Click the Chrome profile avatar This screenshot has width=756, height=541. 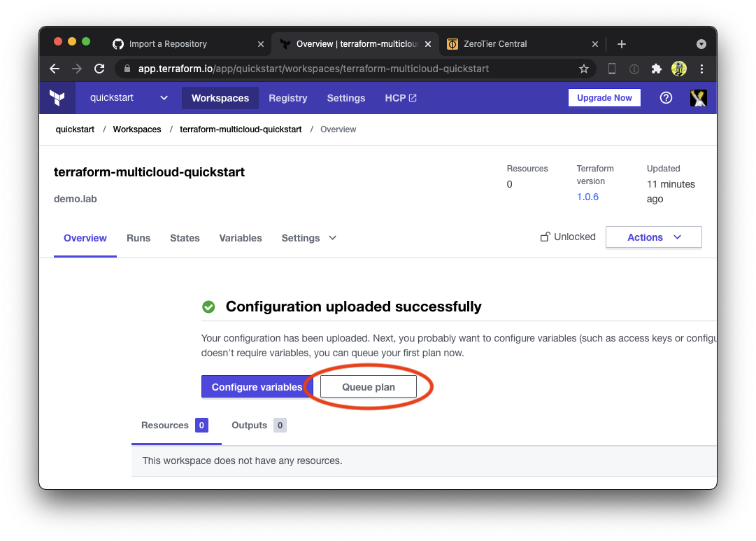click(x=679, y=69)
